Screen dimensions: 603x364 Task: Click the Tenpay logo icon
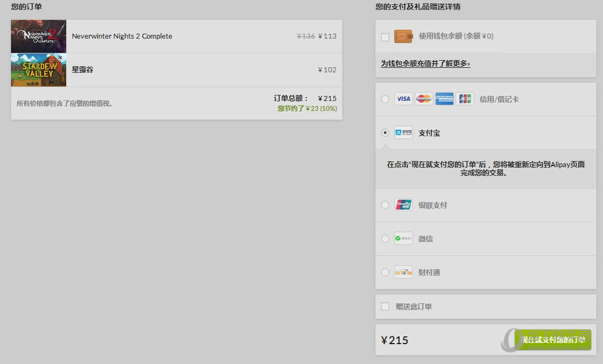pyautogui.click(x=404, y=272)
